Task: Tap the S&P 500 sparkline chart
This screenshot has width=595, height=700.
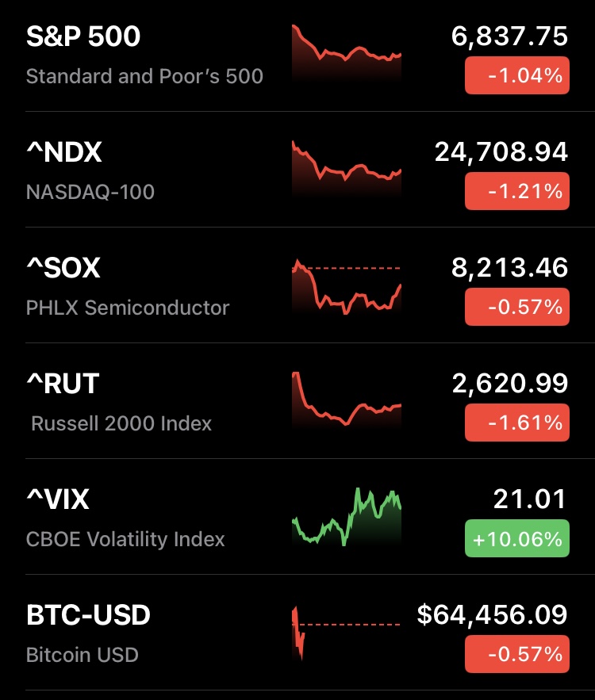Action: 347,52
